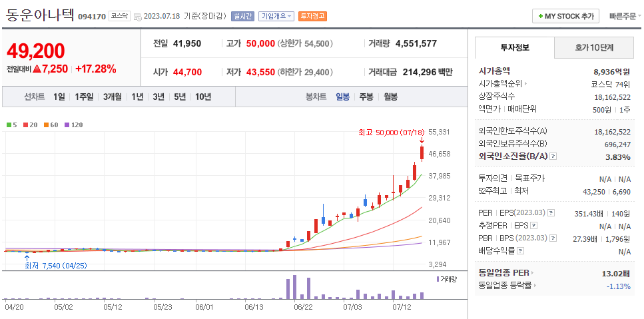Click help icon next to 추정PER EPS
Viewport: 644px width, 319px height.
[533, 225]
